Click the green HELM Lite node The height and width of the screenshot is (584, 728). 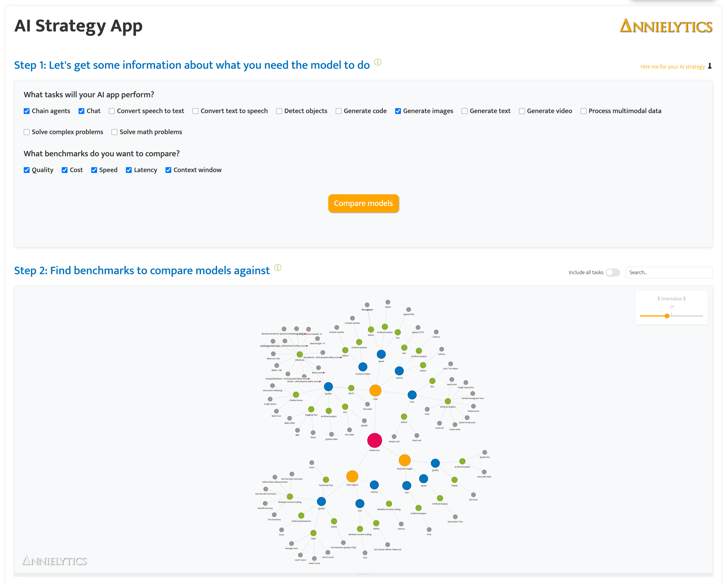pyautogui.click(x=300, y=354)
